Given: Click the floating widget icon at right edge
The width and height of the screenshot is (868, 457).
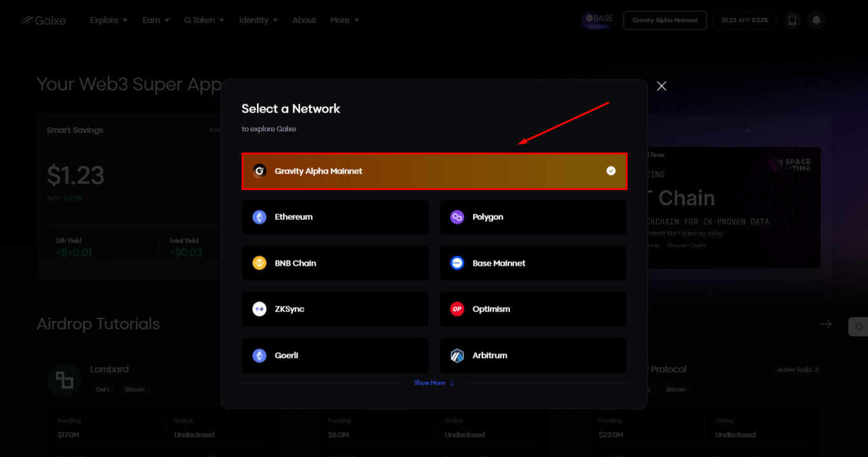Looking at the screenshot, I should (x=858, y=327).
